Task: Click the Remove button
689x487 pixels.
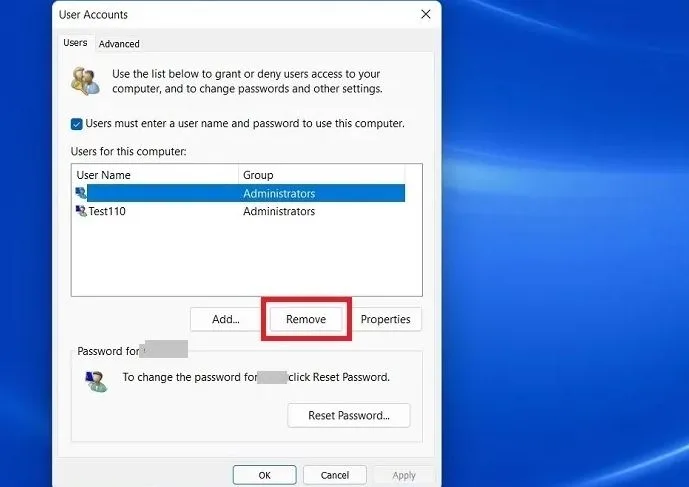Action: pyautogui.click(x=306, y=319)
